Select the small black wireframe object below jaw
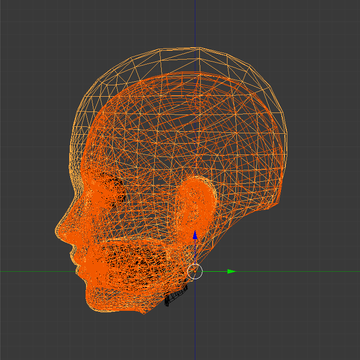The image size is (360, 360). pyautogui.click(x=176, y=297)
